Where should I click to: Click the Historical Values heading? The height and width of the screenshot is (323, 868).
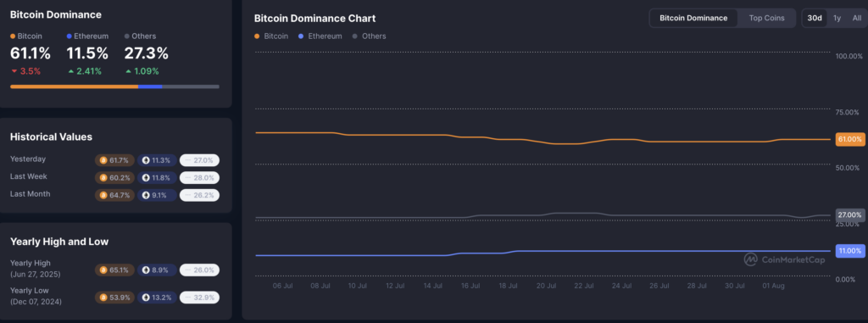point(51,136)
